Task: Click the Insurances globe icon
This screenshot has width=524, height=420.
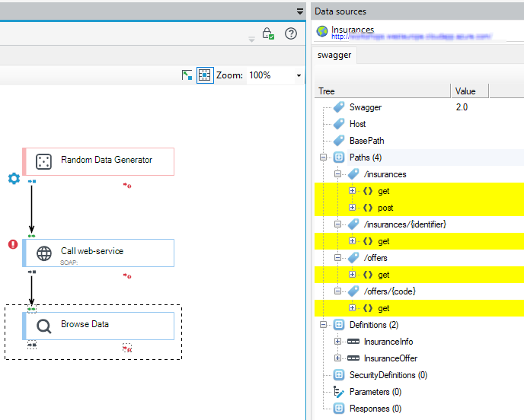Action: tap(322, 31)
